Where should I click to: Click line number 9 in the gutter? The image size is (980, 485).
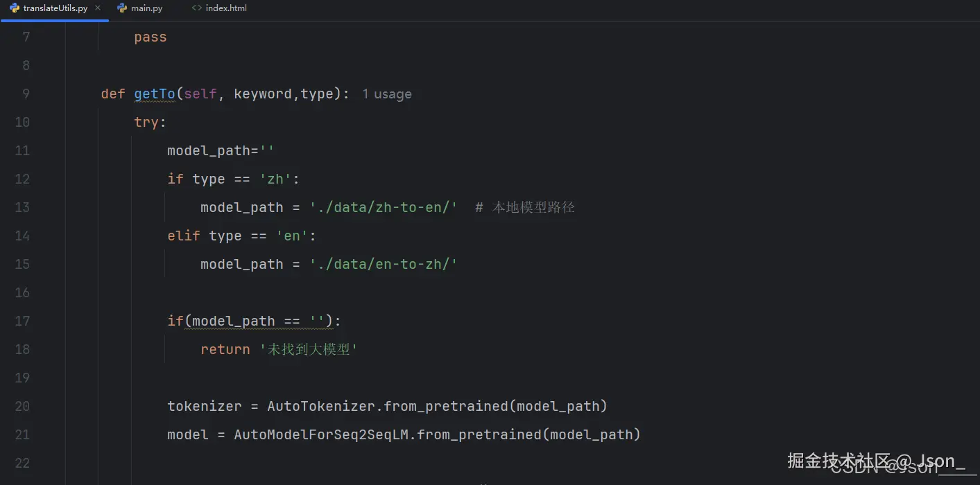[x=26, y=94]
